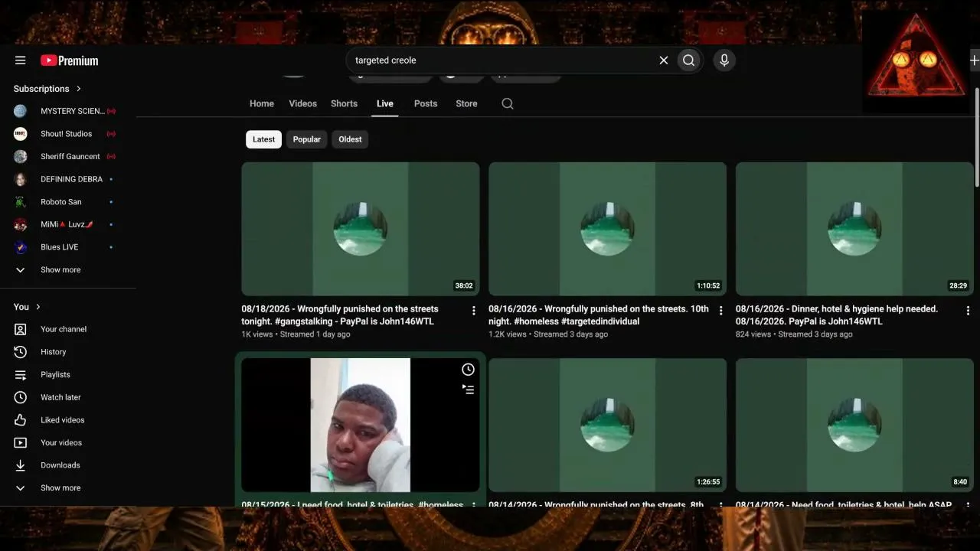The height and width of the screenshot is (551, 980).
Task: Open Roboto San channel avatar
Action: [21, 202]
